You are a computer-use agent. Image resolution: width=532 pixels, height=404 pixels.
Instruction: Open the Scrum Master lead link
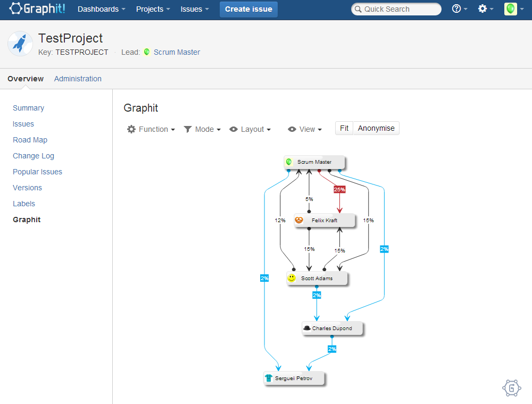point(177,52)
